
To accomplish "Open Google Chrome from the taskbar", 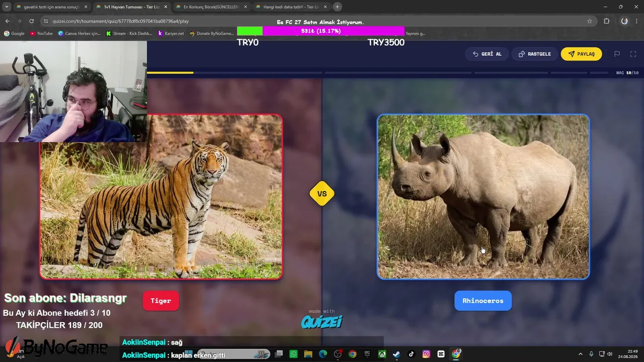I will point(353,354).
